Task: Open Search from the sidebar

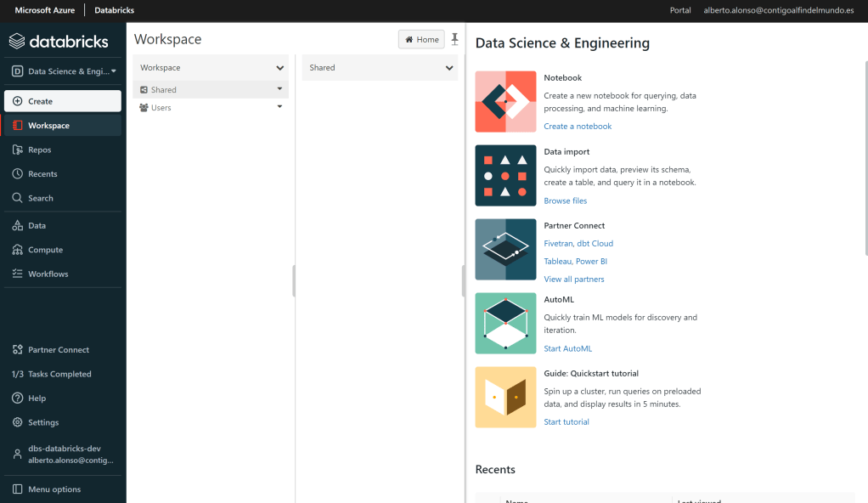Action: point(40,198)
